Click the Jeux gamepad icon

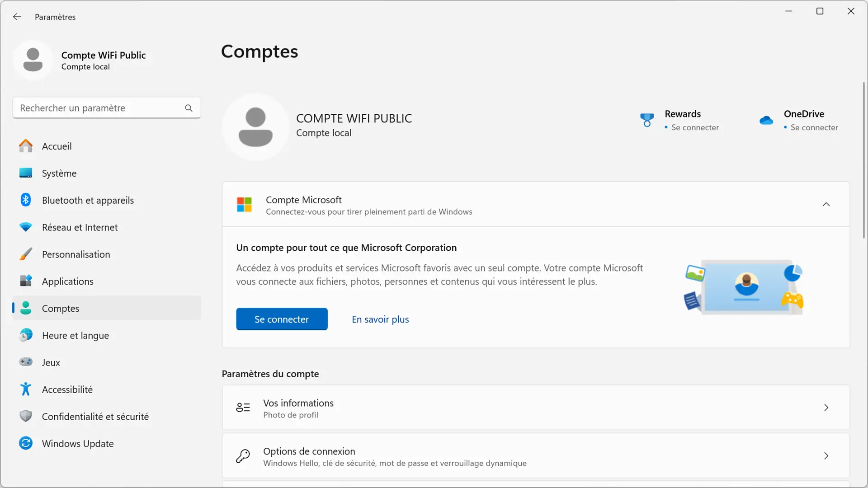pyautogui.click(x=26, y=362)
